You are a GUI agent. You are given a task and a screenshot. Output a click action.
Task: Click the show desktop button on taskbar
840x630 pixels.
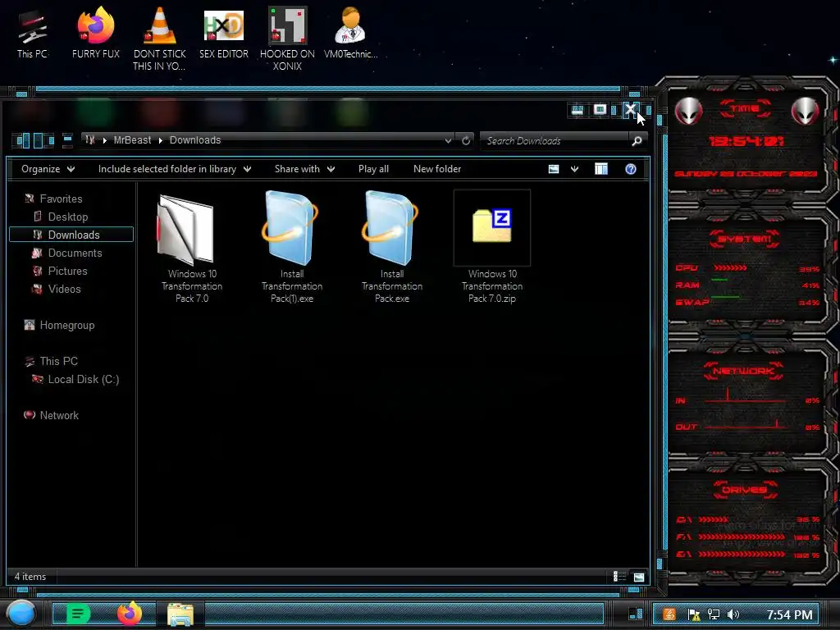coord(636,614)
